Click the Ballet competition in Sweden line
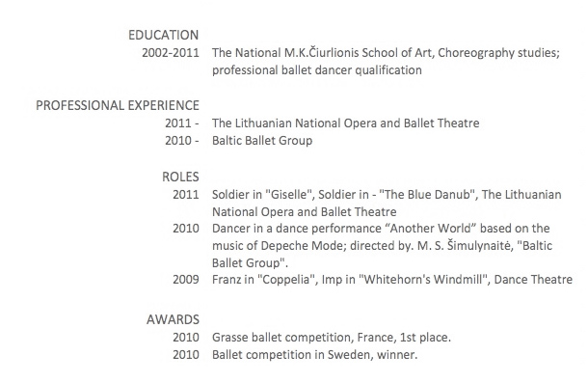 (x=314, y=354)
